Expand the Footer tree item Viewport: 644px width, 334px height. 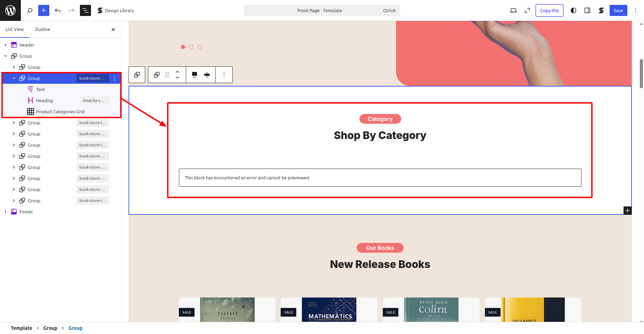tap(6, 212)
